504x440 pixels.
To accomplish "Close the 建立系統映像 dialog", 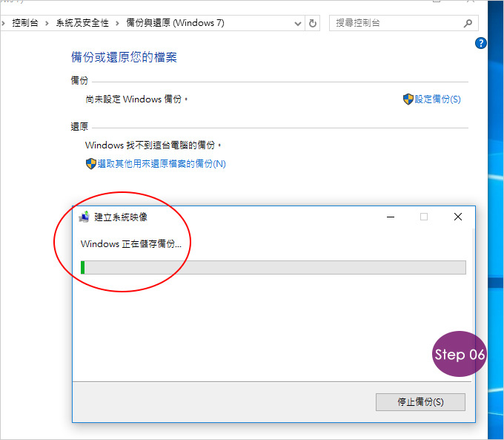I will point(458,217).
